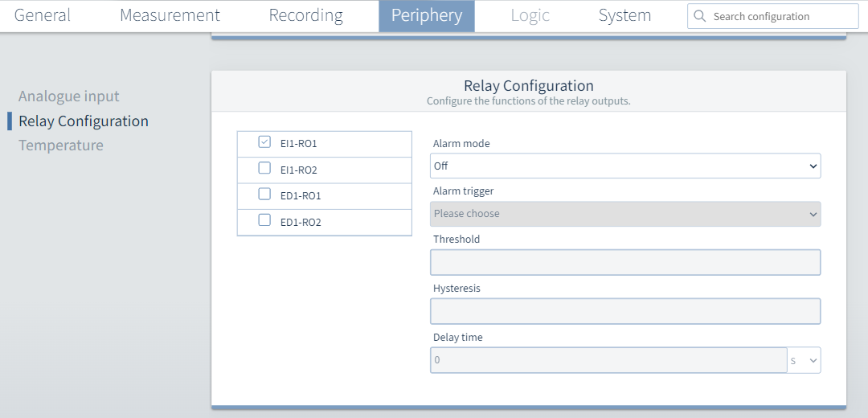Image resolution: width=868 pixels, height=418 pixels.
Task: Enable the EI1-RO2 relay checkbox
Action: click(x=264, y=169)
